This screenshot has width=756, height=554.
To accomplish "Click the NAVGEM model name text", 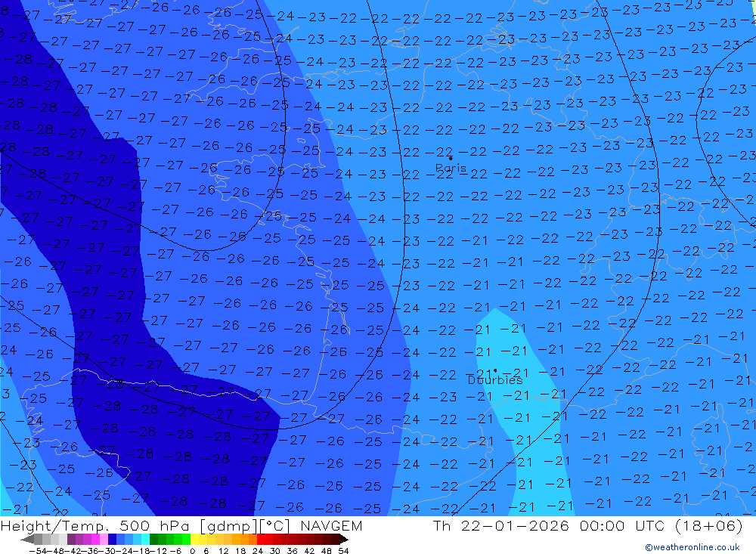I will pos(331,525).
